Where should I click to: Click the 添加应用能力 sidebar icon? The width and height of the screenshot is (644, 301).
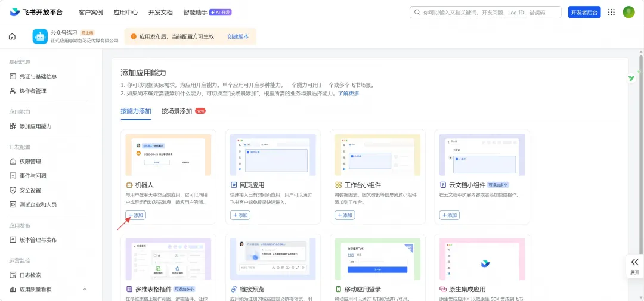pyautogui.click(x=13, y=126)
